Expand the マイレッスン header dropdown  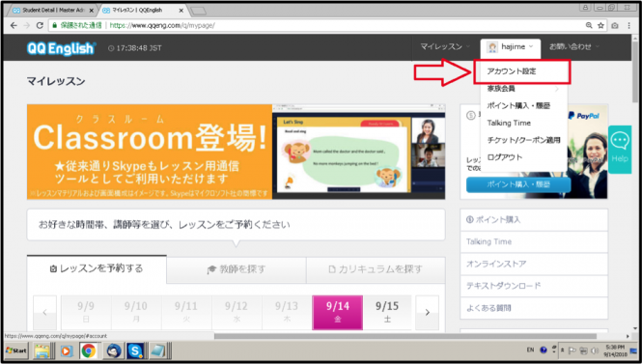click(x=445, y=46)
